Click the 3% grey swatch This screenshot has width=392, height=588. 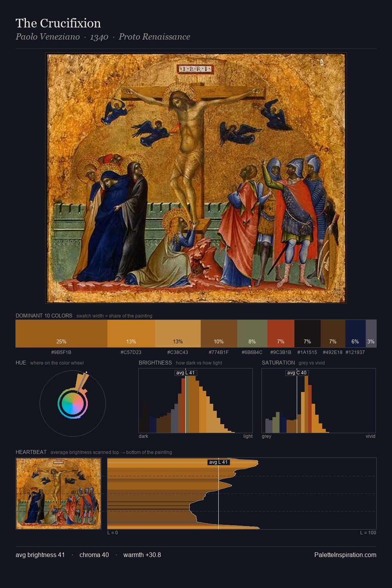(x=371, y=334)
